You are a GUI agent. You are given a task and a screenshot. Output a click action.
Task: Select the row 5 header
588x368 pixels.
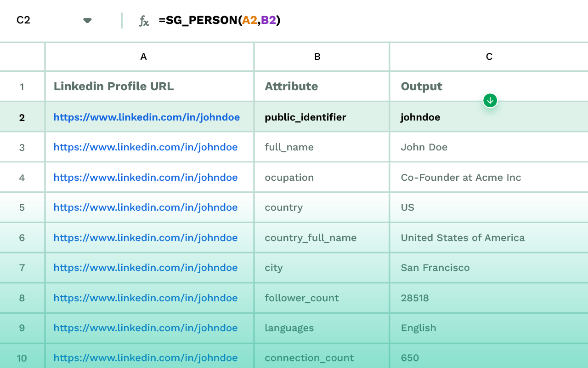point(22,207)
